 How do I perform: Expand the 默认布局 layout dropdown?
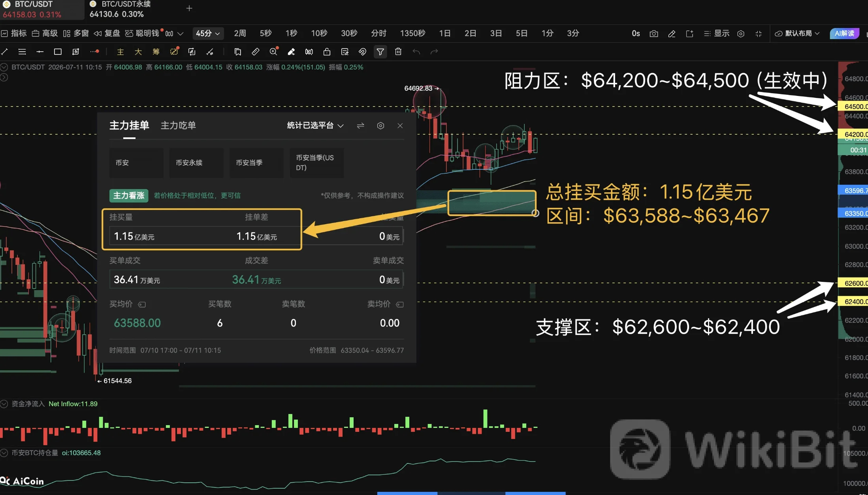coord(797,34)
